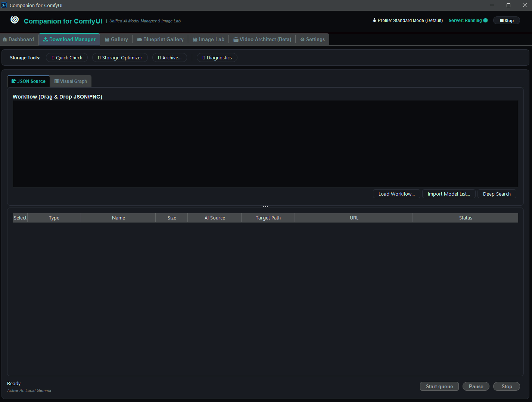The image size is (532, 402).
Task: Open Storage Optimizer
Action: coord(120,57)
